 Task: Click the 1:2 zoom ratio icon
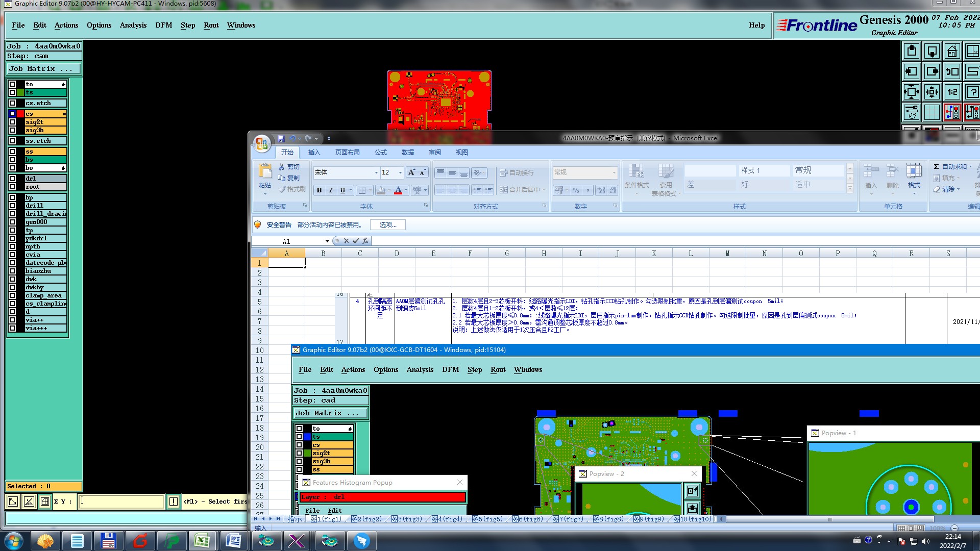point(952,92)
